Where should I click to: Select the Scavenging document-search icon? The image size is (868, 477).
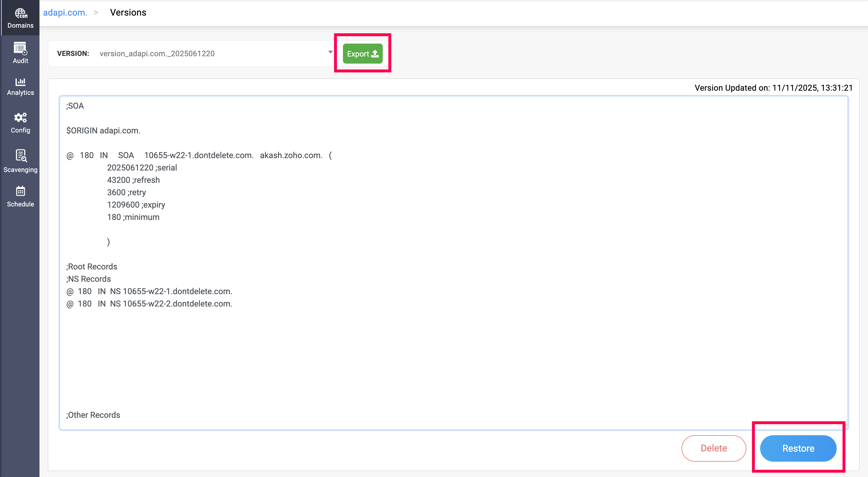21,155
